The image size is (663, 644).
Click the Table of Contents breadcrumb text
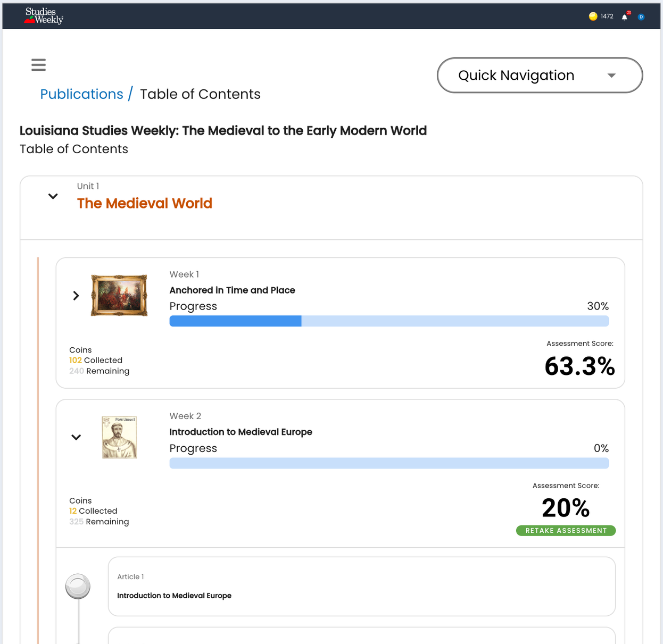(x=200, y=94)
